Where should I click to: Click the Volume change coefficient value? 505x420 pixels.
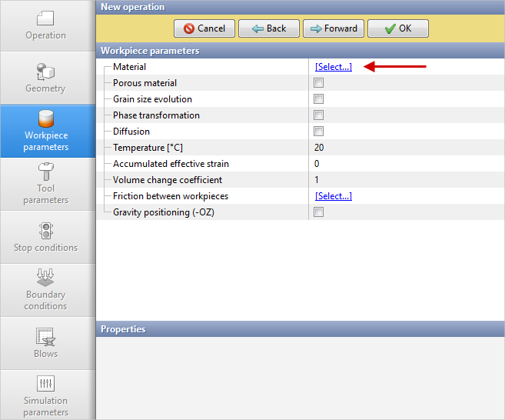point(384,180)
